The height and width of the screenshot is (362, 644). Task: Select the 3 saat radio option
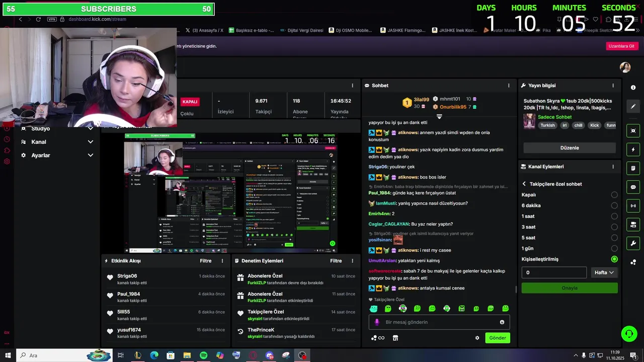tap(614, 227)
